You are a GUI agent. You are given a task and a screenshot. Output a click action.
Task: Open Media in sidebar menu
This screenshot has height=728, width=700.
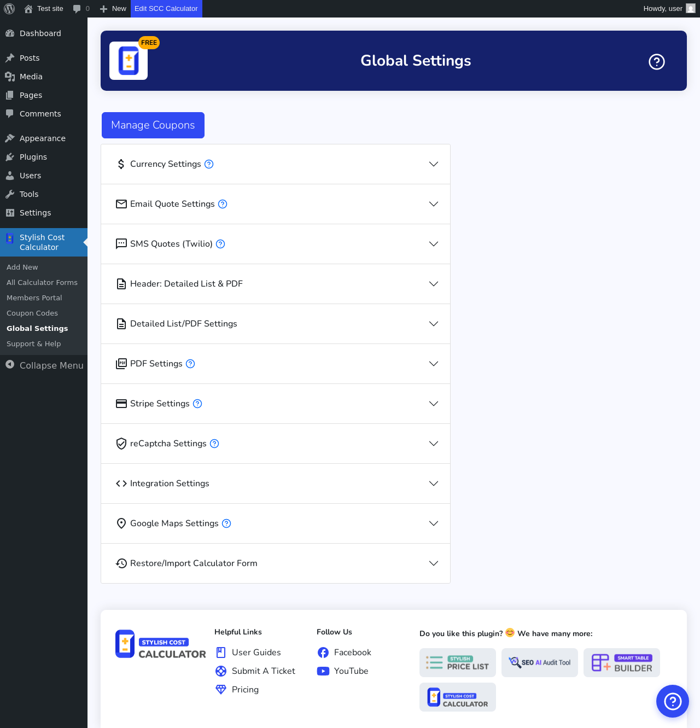[x=44, y=77]
